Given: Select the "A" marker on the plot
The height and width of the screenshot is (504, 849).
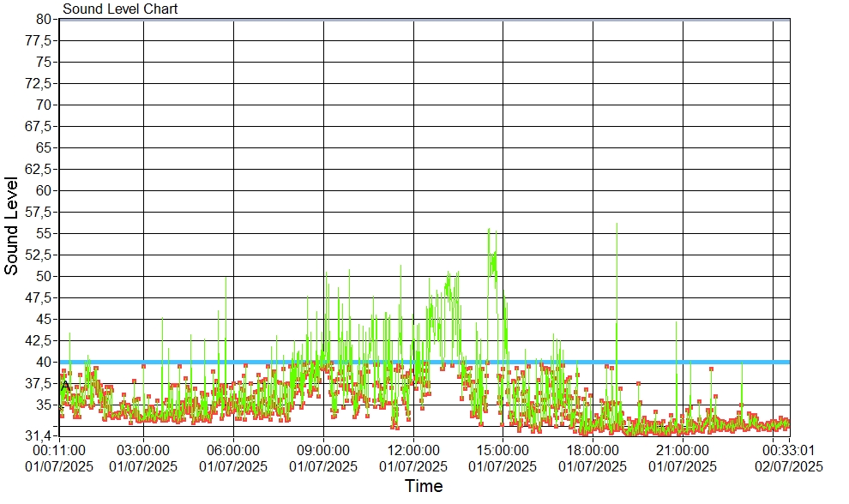Looking at the screenshot, I should [65, 387].
